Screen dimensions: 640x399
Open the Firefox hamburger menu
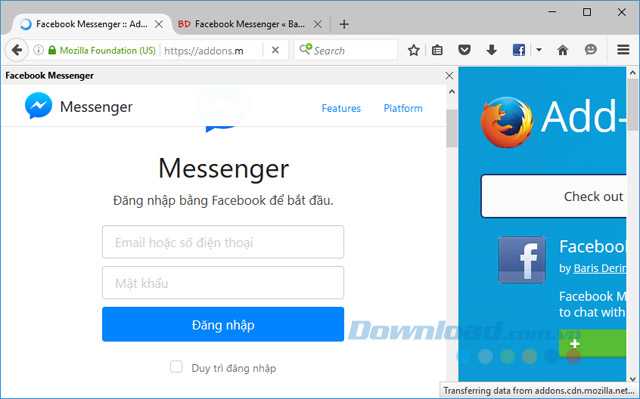click(x=623, y=50)
